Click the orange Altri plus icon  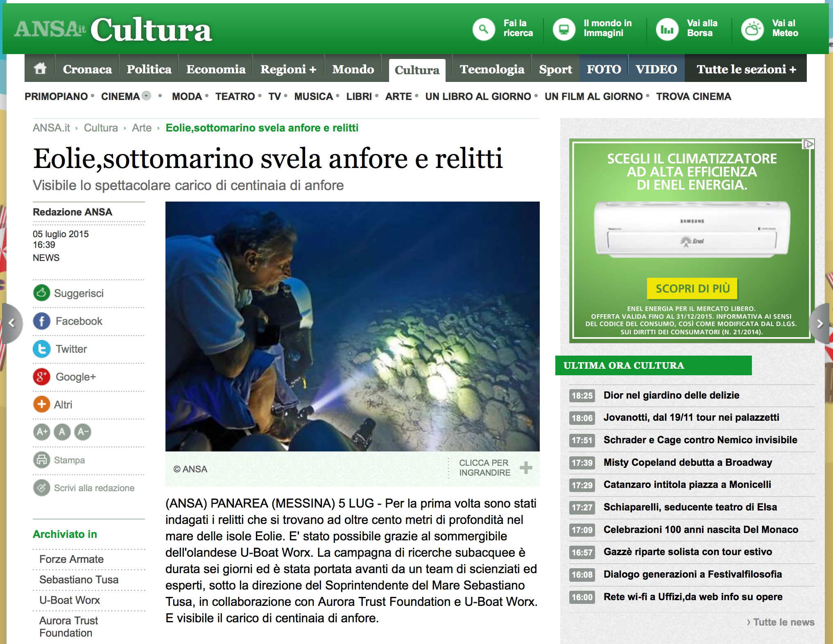pyautogui.click(x=41, y=404)
